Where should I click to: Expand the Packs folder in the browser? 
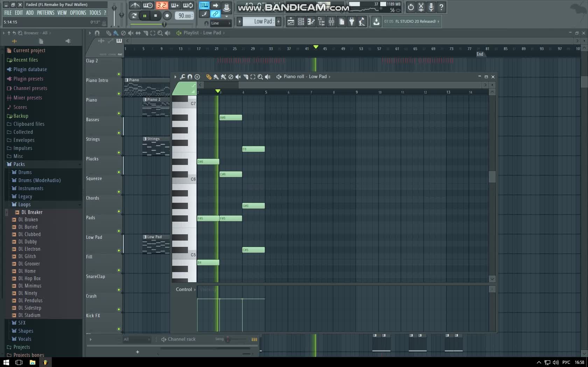[x=19, y=164]
